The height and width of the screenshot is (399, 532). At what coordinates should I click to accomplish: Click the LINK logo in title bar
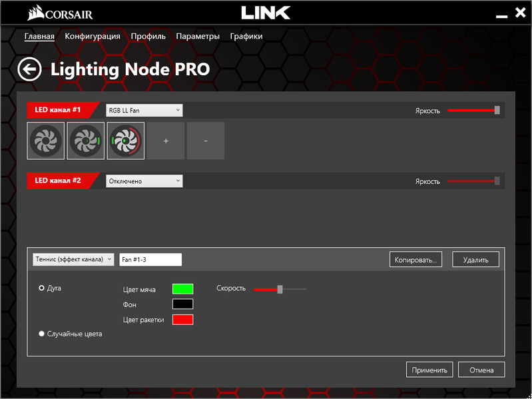pyautogui.click(x=266, y=13)
